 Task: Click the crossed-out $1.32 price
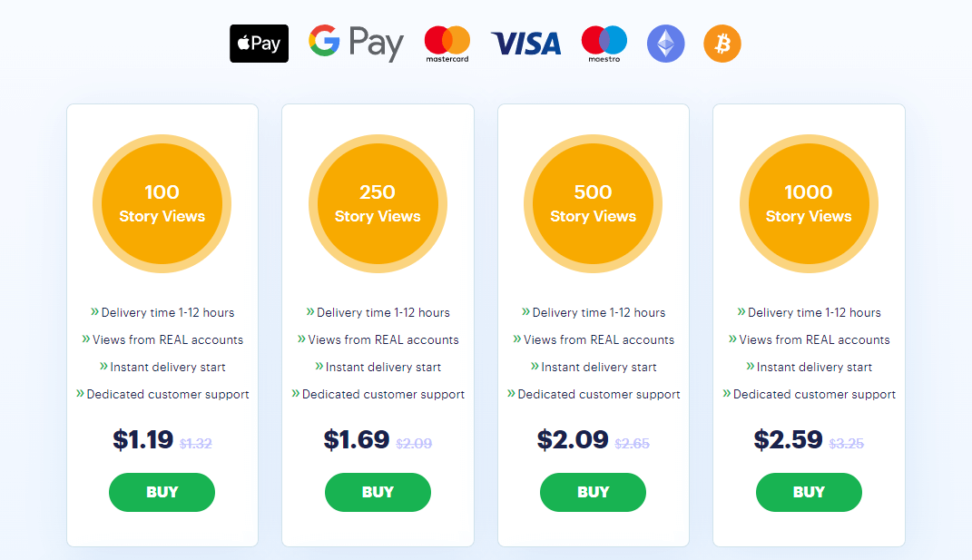point(196,444)
